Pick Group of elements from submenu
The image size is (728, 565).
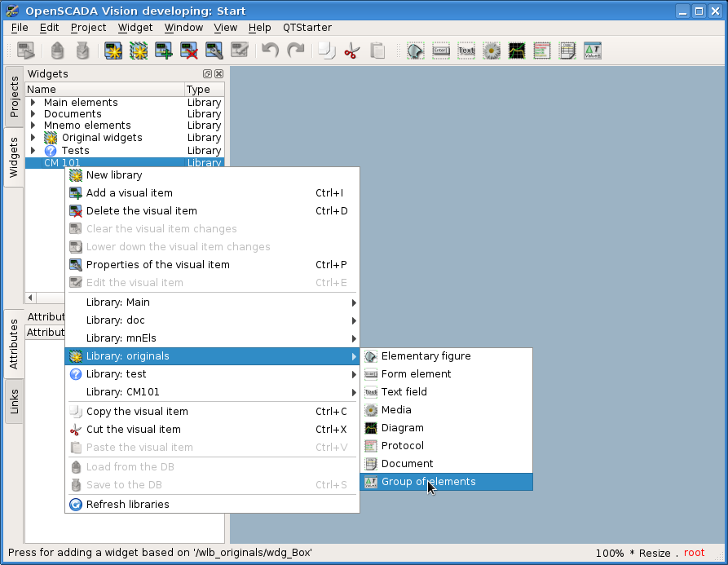[x=447, y=482]
